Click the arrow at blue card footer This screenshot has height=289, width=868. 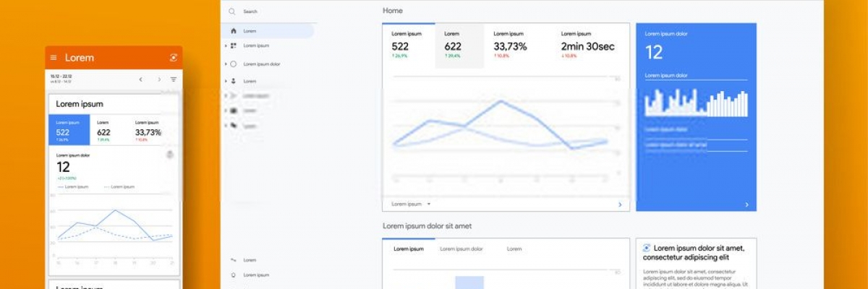(x=746, y=204)
